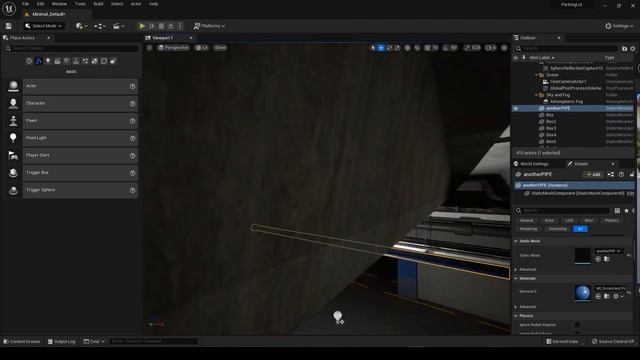Open the Content Drawer
Screen dimensions: 640x360
tap(22, 341)
